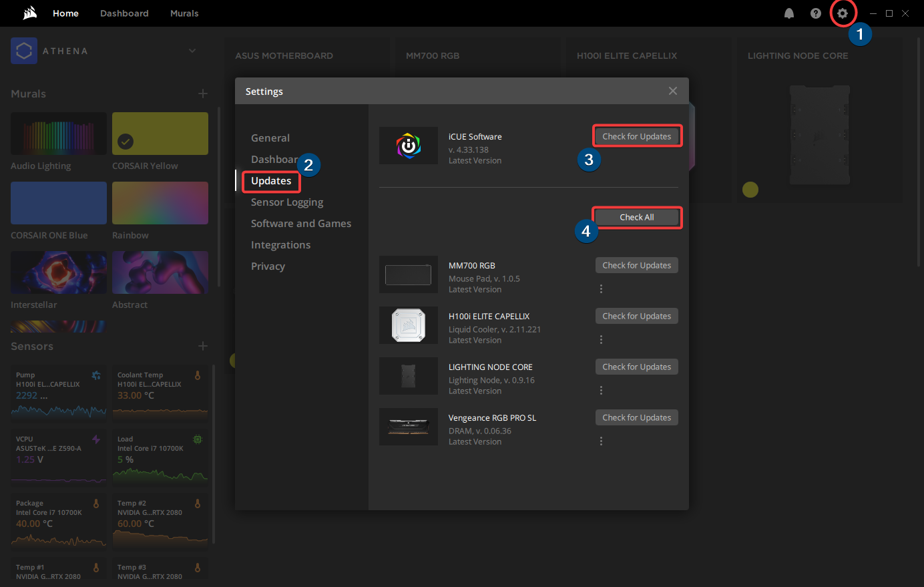The width and height of the screenshot is (924, 587).
Task: Check for Updates for LIGHTING NODE CORE
Action: click(x=637, y=367)
